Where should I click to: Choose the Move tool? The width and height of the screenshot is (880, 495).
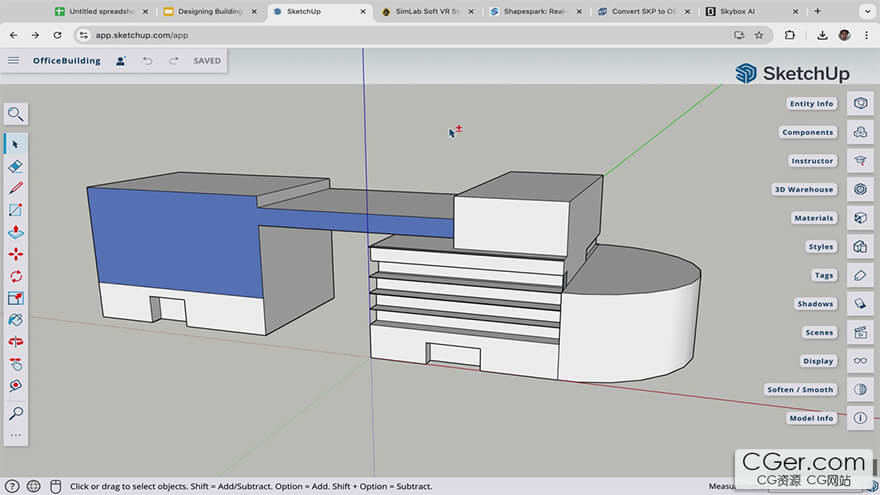click(x=15, y=254)
